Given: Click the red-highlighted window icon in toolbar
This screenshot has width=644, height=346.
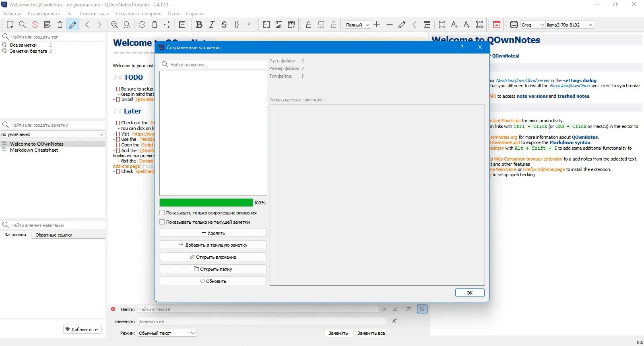Looking at the screenshot, I should (497, 25).
